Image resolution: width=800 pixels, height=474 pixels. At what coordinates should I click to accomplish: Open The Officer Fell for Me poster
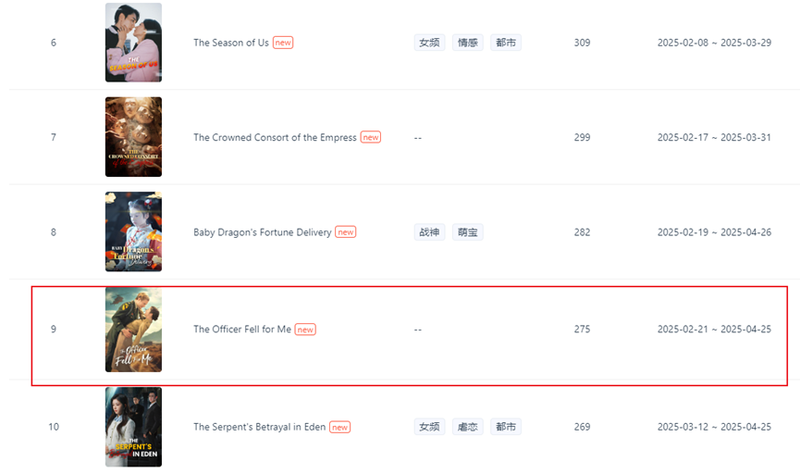(x=133, y=329)
